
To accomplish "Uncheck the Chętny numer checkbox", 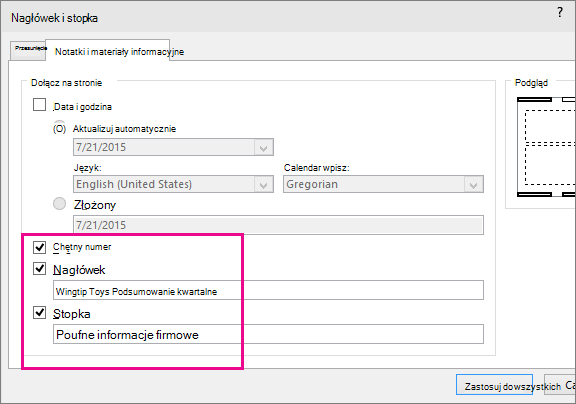I will [x=39, y=247].
